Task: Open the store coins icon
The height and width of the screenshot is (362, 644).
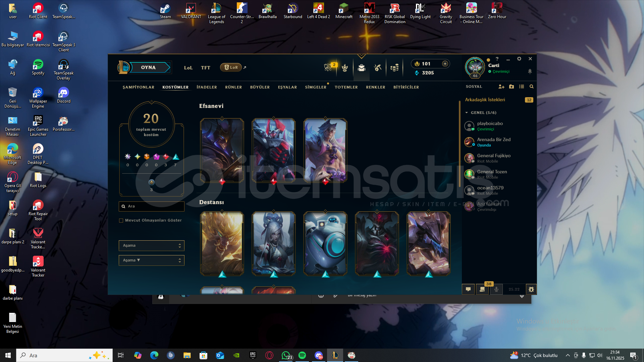Action: (x=394, y=68)
